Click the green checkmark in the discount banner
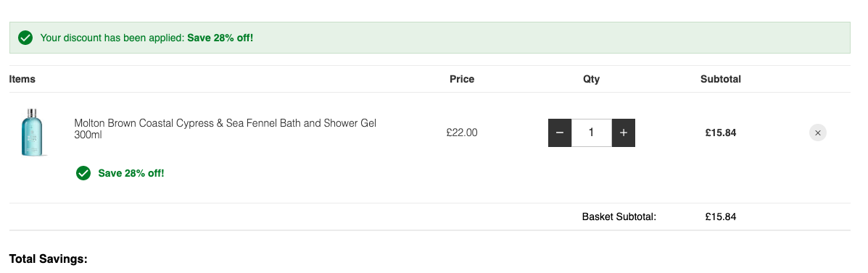 tap(25, 38)
